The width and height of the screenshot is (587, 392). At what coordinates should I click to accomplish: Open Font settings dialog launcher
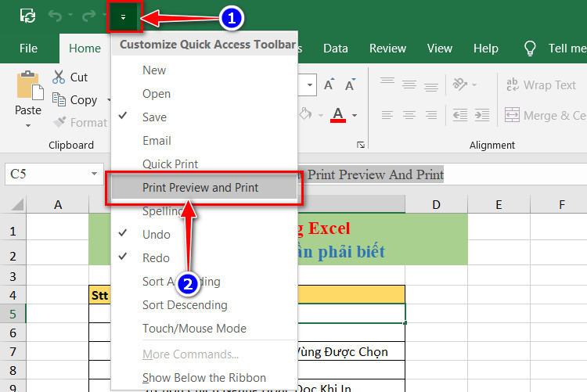[361, 145]
